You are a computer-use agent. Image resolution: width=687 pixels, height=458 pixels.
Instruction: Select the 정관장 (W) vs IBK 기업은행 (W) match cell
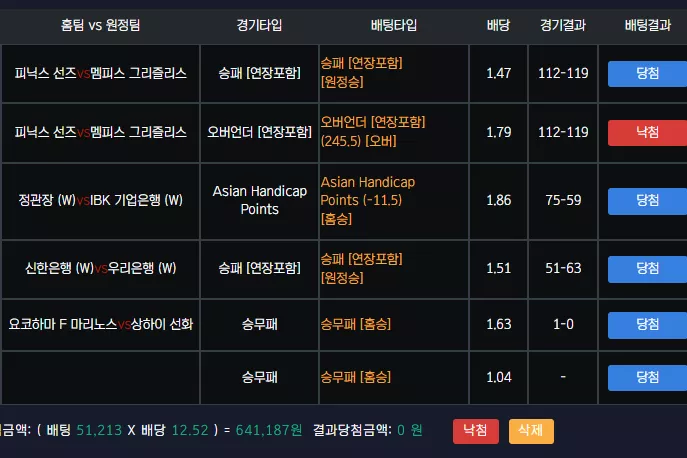coord(100,201)
